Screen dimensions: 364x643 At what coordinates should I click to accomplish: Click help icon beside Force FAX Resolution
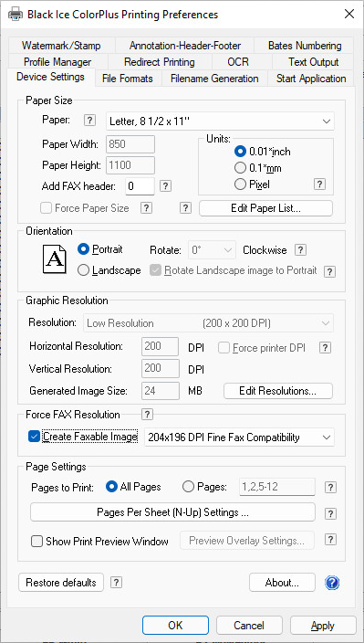[147, 414]
